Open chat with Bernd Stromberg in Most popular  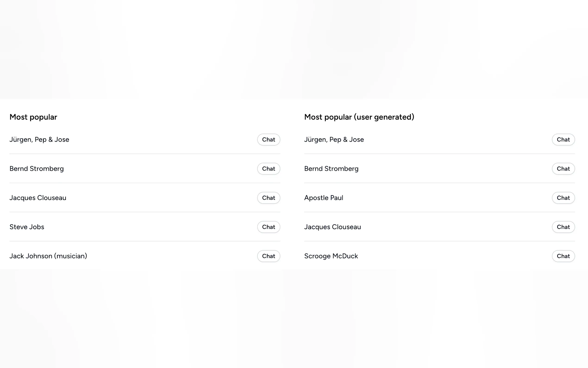tap(268, 169)
